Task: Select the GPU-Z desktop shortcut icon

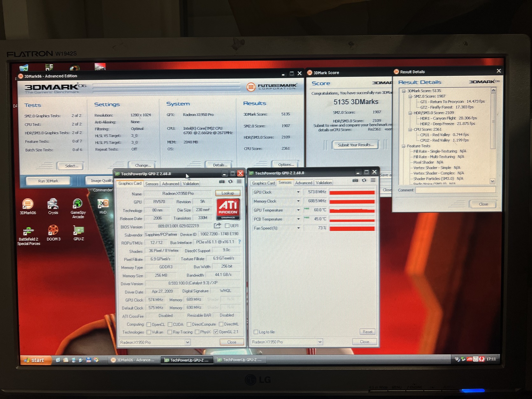Action: click(x=79, y=233)
